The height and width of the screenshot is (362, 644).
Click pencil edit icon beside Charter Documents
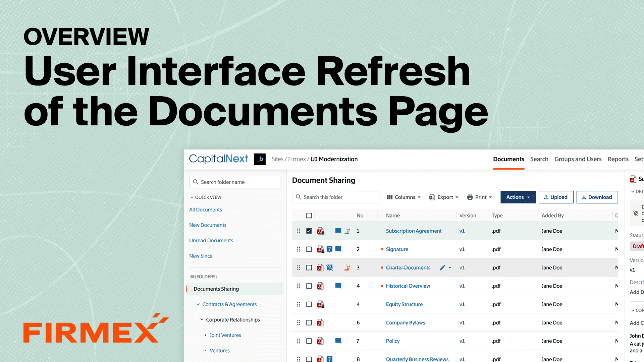coord(442,267)
